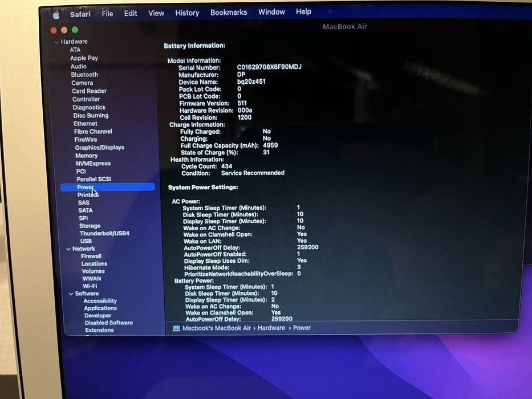The image size is (532, 399).
Task: Open the Help menu
Action: tap(303, 11)
